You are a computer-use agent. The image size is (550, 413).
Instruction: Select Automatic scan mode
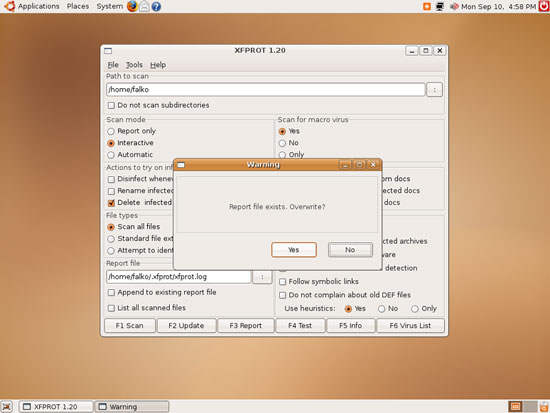point(111,155)
